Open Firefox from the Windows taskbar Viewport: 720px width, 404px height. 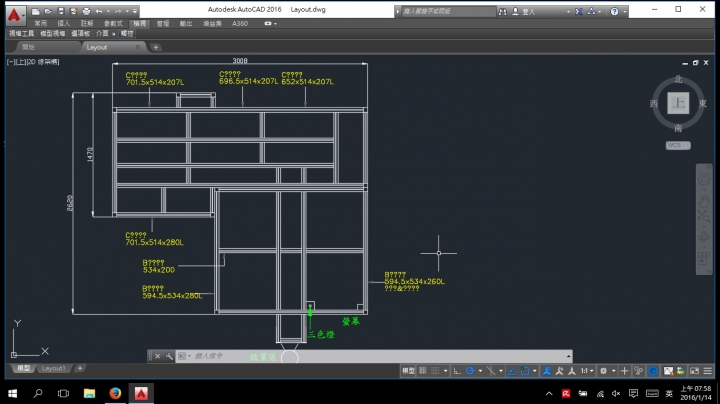coord(115,393)
